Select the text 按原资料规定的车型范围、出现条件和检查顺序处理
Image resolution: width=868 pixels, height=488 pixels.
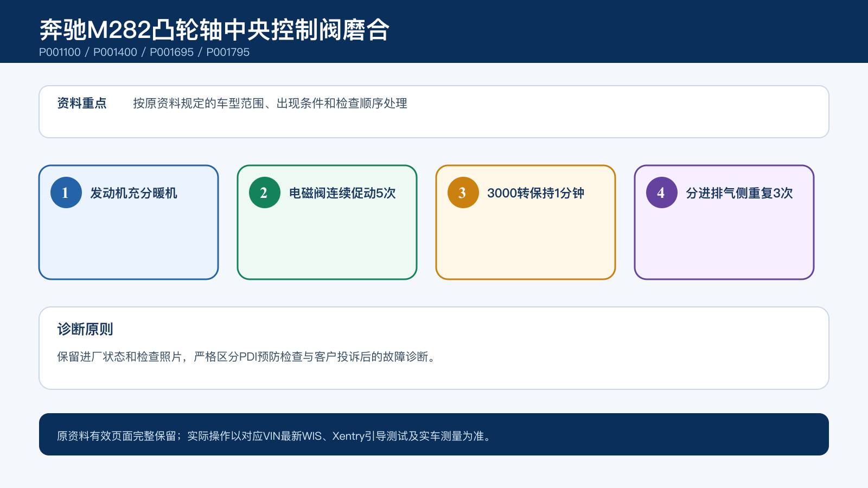coord(270,103)
